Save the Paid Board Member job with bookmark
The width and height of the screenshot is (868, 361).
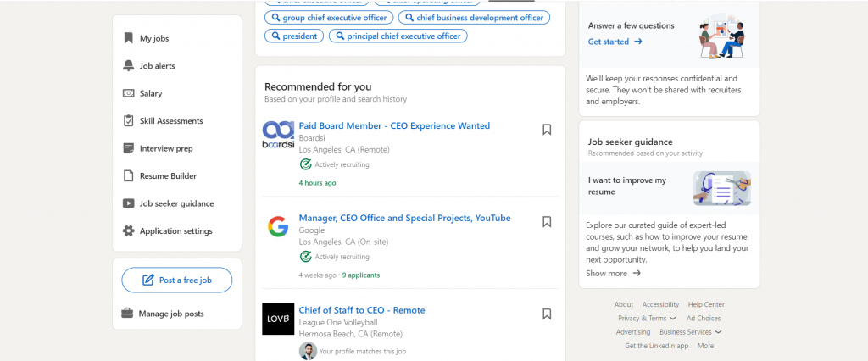[x=547, y=130]
